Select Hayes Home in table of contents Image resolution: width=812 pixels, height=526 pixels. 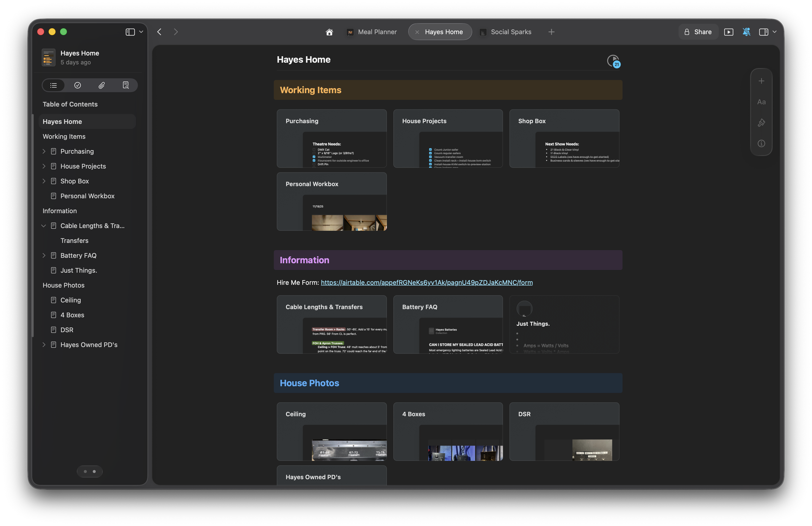87,121
